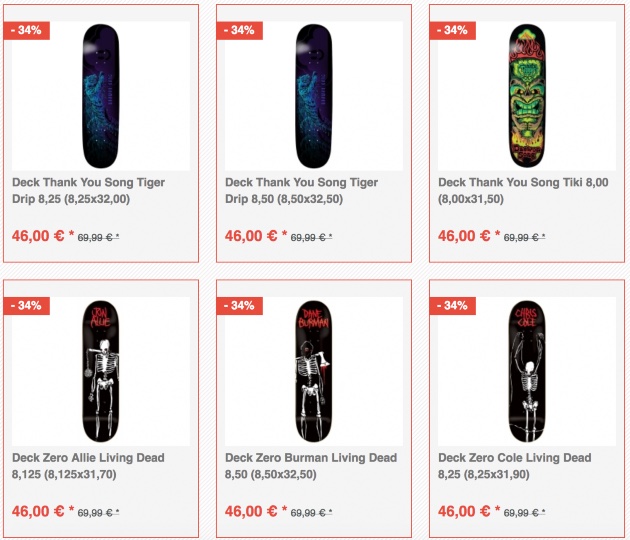This screenshot has height=540, width=630.
Task: Click the Deck Zero Cole Living Dead title
Action: [x=514, y=466]
